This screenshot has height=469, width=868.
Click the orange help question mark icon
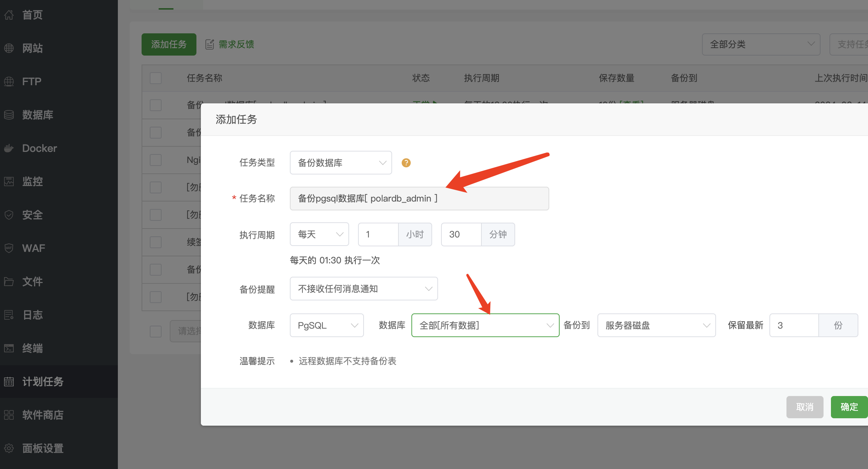(406, 163)
